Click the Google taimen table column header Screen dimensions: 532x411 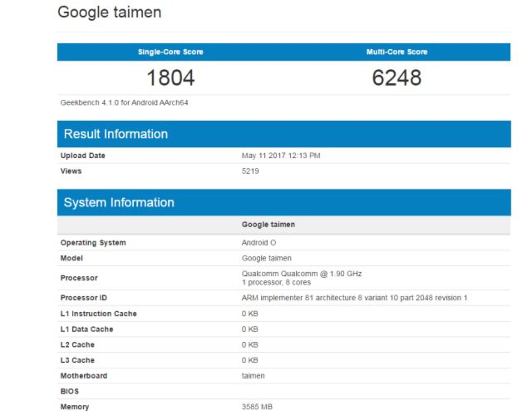click(268, 224)
